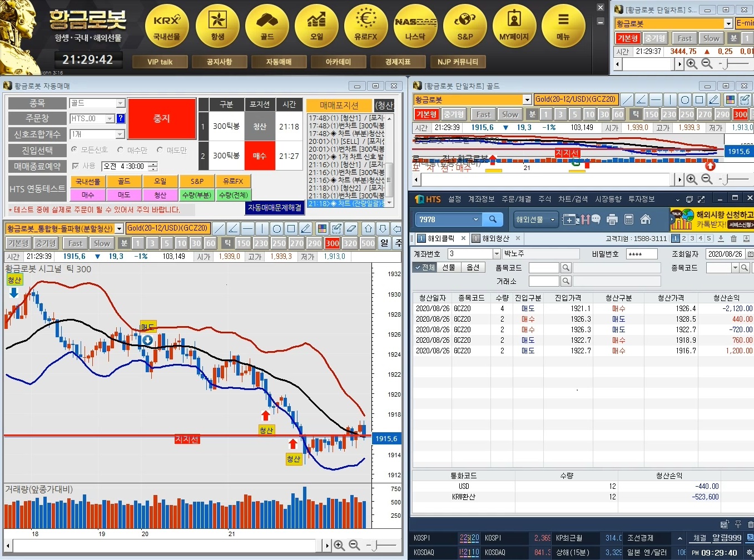Viewport: 754px width, 560px height.
Task: Open the 나스닥 button
Action: point(415,26)
